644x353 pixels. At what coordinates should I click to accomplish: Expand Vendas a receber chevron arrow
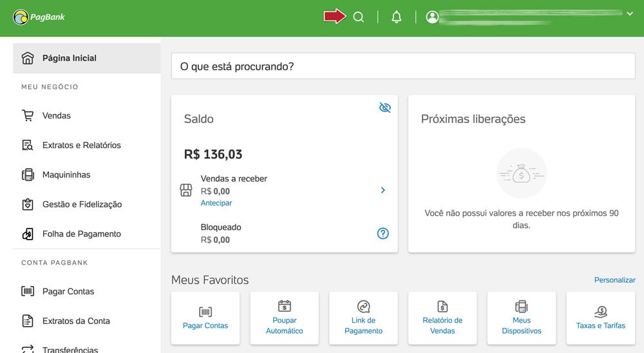[x=383, y=190]
